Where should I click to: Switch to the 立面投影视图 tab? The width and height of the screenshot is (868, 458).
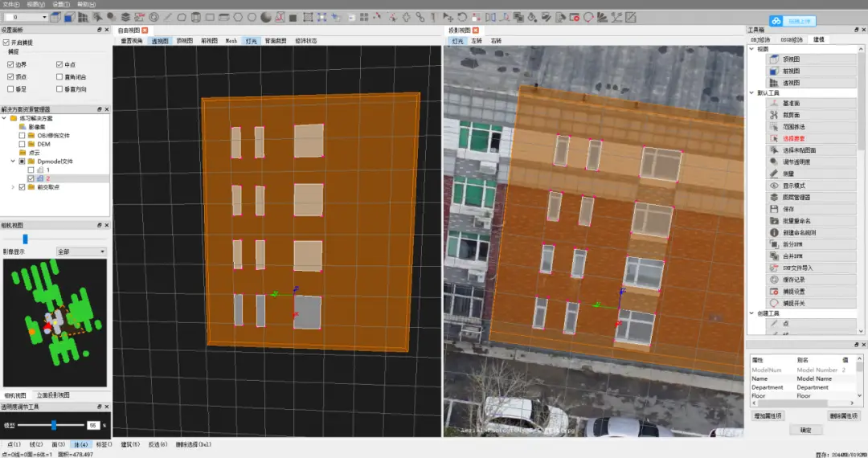53,395
